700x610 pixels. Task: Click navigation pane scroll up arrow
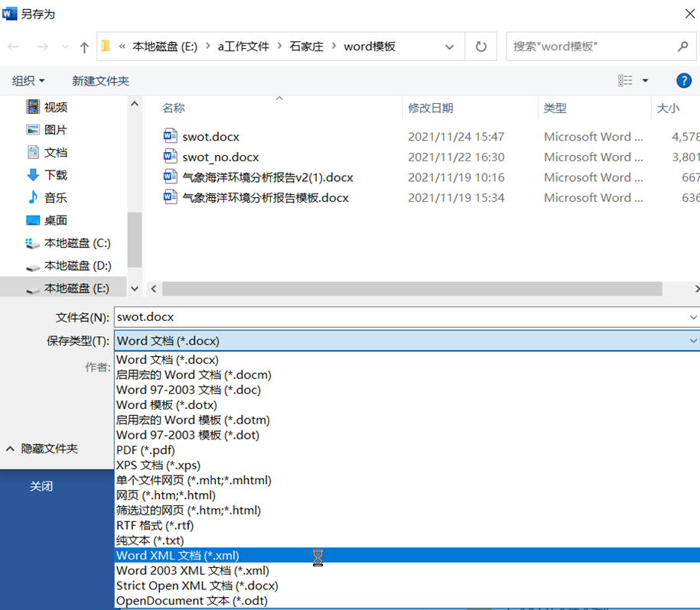tap(135, 104)
